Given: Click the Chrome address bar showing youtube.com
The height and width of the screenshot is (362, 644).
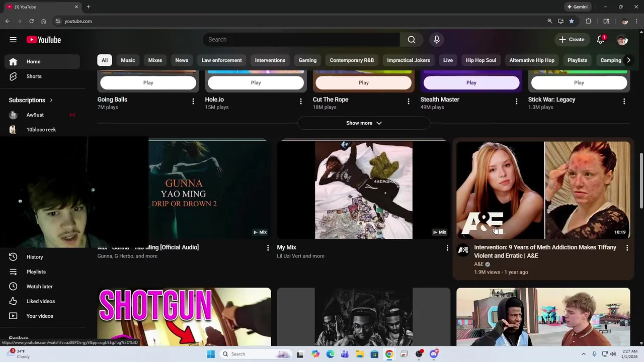Looking at the screenshot, I should click(x=297, y=21).
